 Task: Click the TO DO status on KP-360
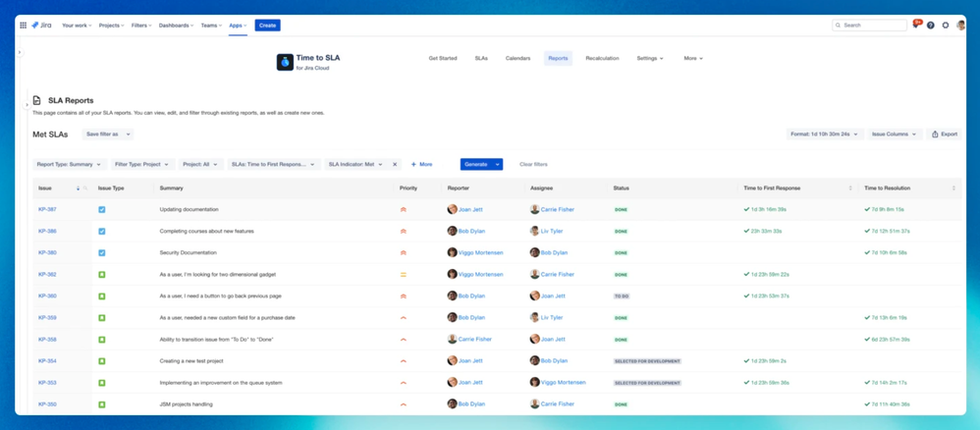click(x=622, y=296)
